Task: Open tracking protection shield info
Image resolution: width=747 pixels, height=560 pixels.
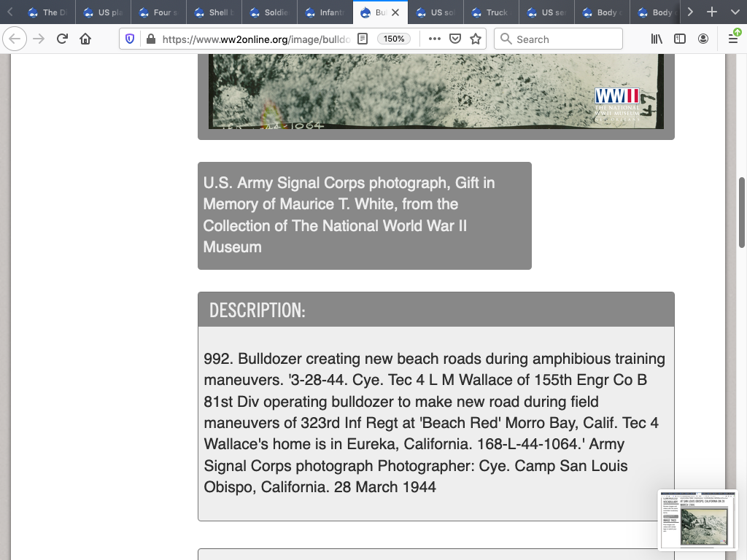Action: [x=130, y=39]
